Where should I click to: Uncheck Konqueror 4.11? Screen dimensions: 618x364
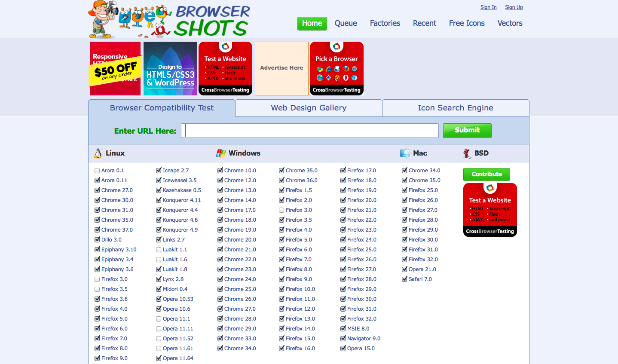159,200
